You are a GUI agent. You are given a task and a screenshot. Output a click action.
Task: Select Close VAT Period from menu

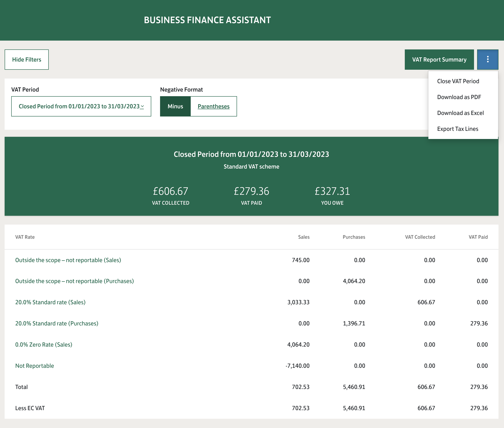pos(458,81)
